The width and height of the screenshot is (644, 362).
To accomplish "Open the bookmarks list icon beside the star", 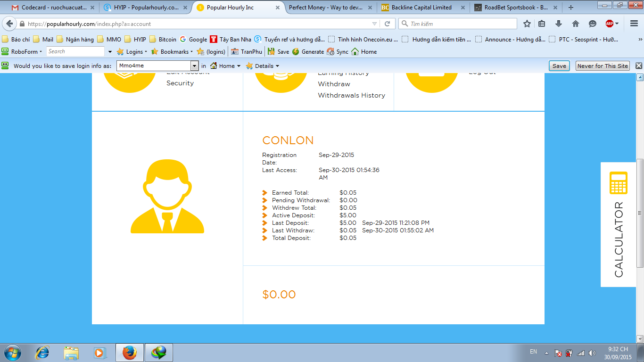I will (542, 24).
